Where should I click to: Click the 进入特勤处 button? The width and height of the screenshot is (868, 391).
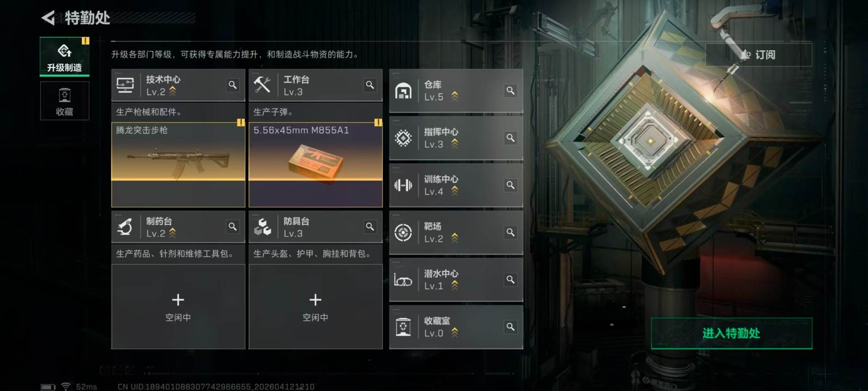(x=731, y=334)
